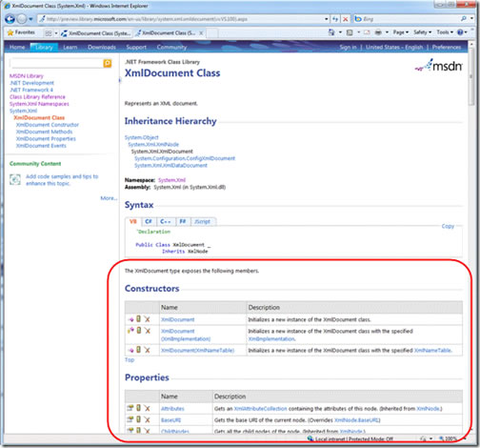Click the Community Content edit icon
Screen dimensions: 480x448
(15, 179)
